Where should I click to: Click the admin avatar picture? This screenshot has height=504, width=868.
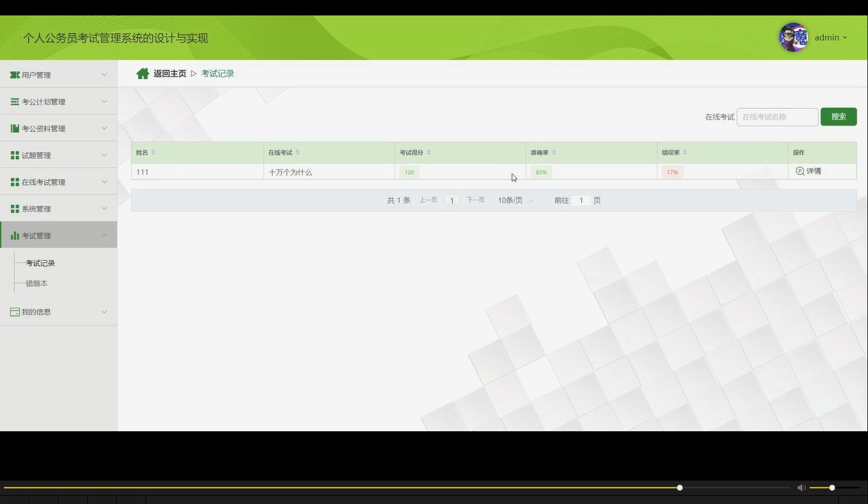pyautogui.click(x=794, y=37)
